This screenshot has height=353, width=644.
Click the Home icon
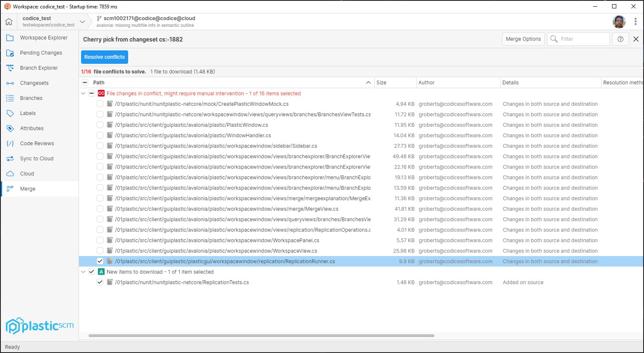(8, 21)
